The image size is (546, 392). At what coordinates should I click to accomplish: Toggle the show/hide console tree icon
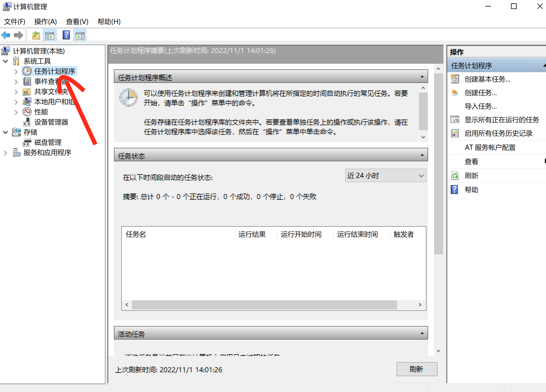pyautogui.click(x=50, y=35)
